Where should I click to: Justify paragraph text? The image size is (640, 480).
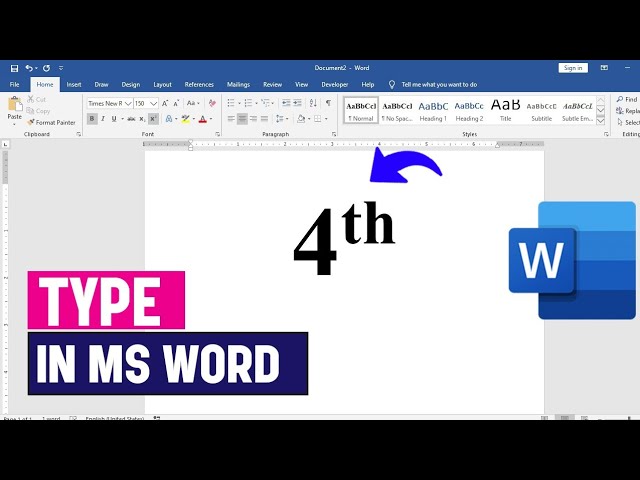[x=264, y=119]
